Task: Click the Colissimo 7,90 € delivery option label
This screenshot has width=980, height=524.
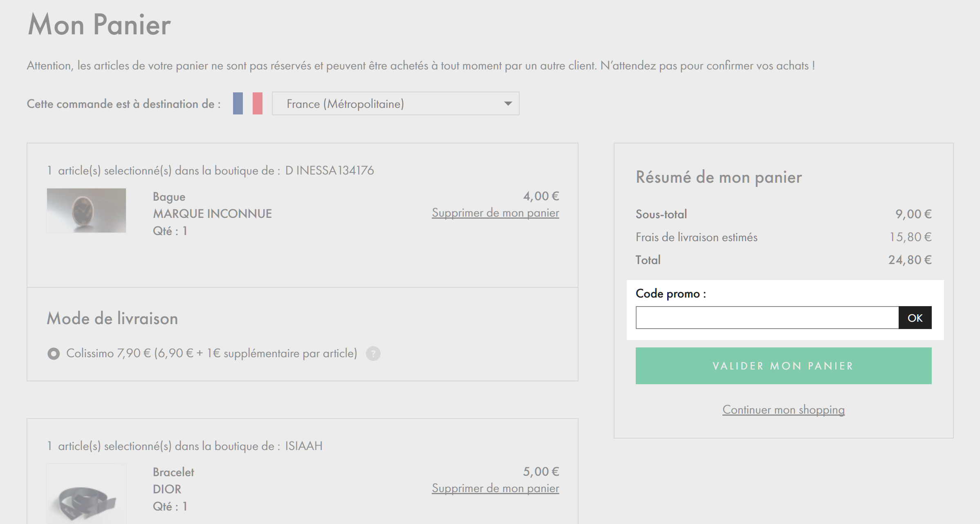Action: (x=212, y=353)
